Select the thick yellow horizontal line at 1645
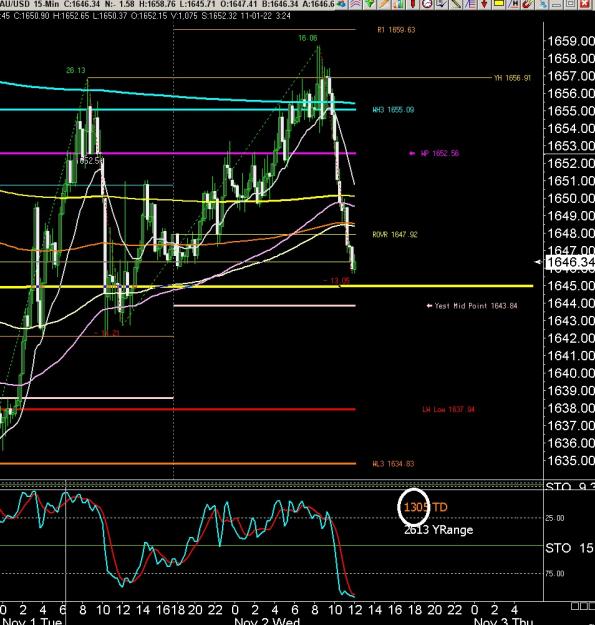 (x=266, y=286)
